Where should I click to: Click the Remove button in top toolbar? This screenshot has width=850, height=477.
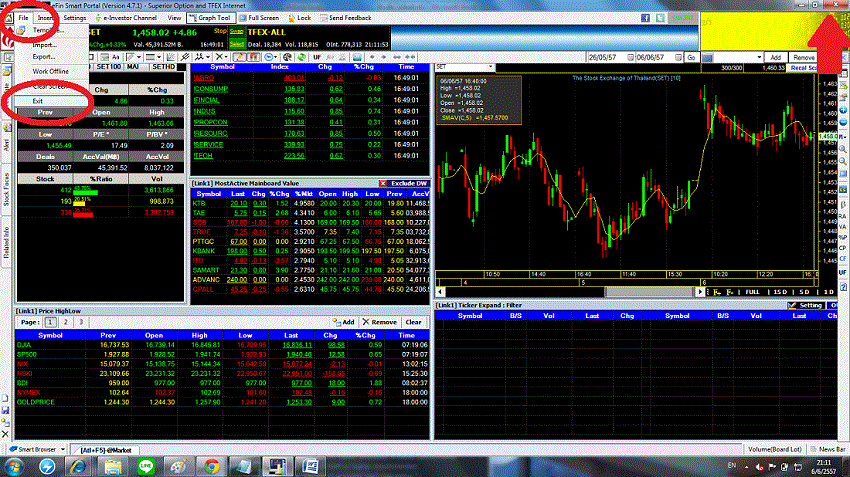click(x=803, y=57)
